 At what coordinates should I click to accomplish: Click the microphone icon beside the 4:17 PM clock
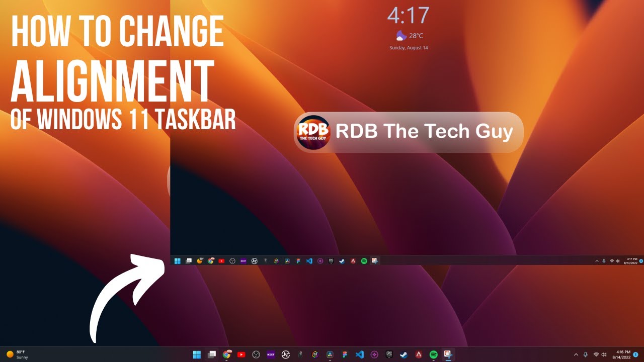click(x=604, y=261)
